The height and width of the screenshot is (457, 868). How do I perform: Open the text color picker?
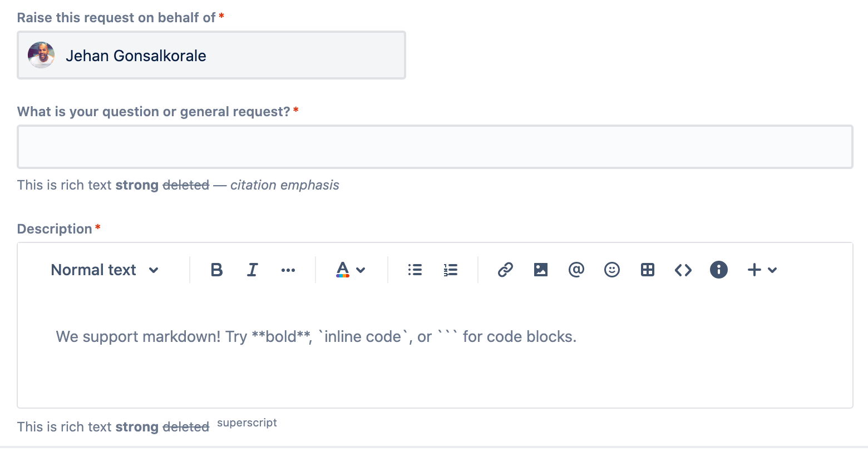pos(351,270)
